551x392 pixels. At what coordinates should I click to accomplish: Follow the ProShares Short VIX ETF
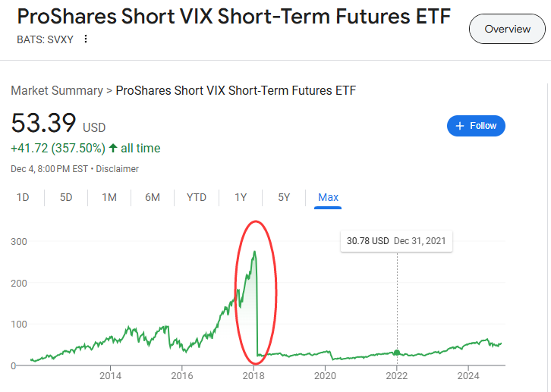(x=476, y=126)
